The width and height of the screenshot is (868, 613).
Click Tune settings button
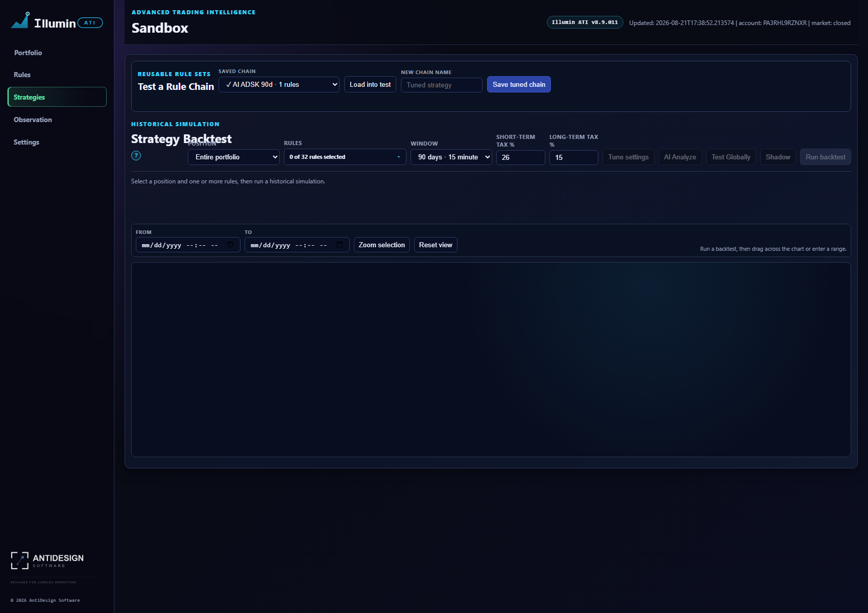coord(629,157)
